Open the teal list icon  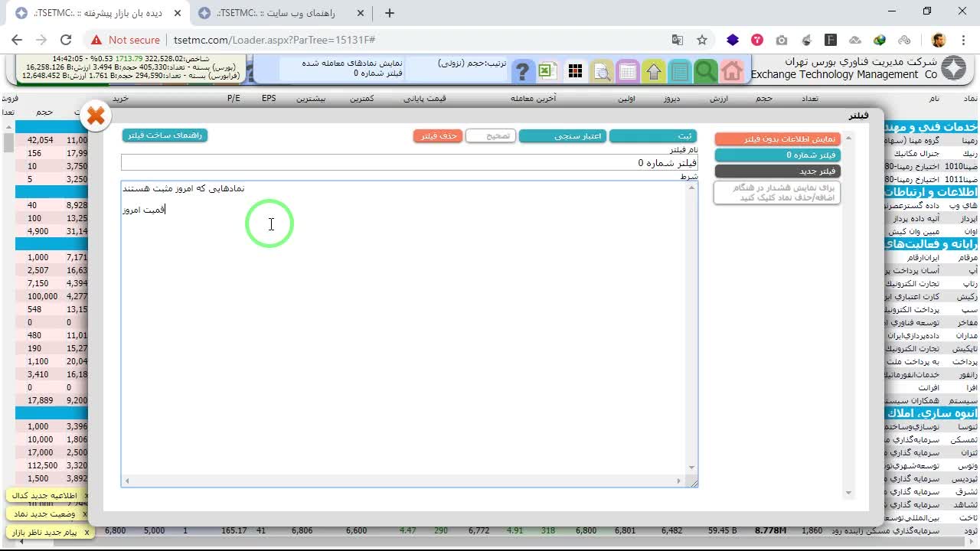tap(680, 72)
